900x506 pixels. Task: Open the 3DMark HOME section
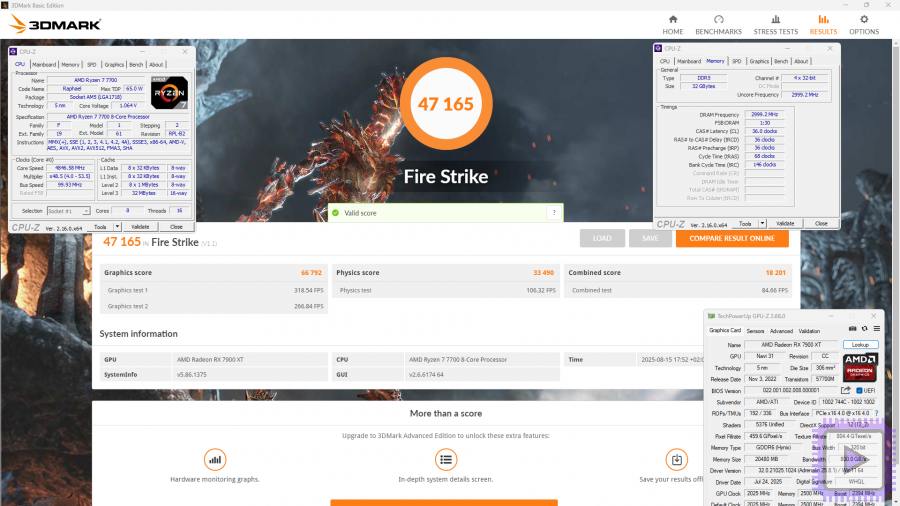tap(673, 25)
